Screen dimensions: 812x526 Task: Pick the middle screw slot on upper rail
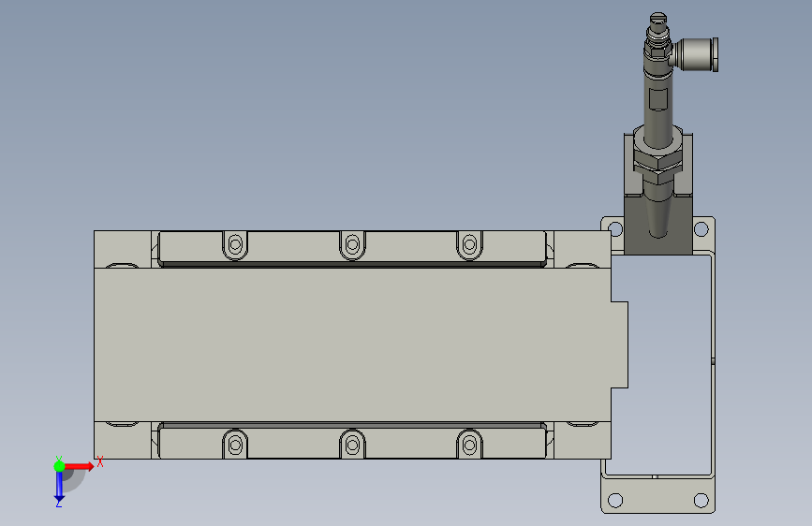(353, 245)
